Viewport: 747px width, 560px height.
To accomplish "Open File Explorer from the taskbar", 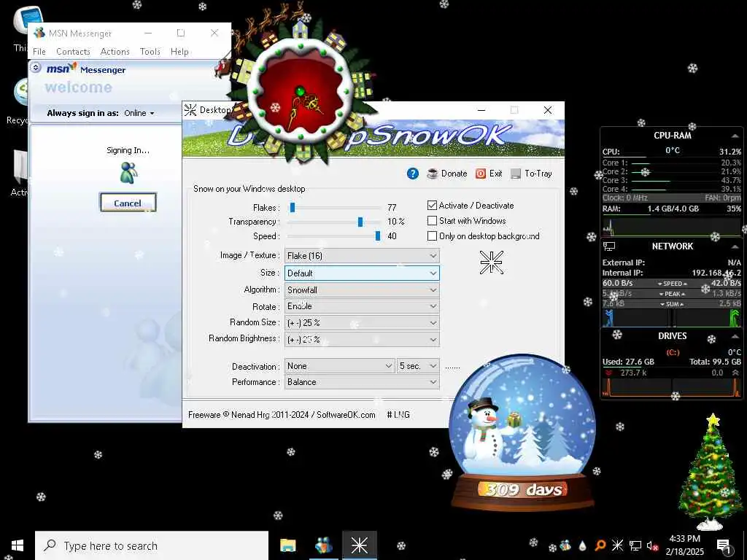I will click(x=287, y=545).
